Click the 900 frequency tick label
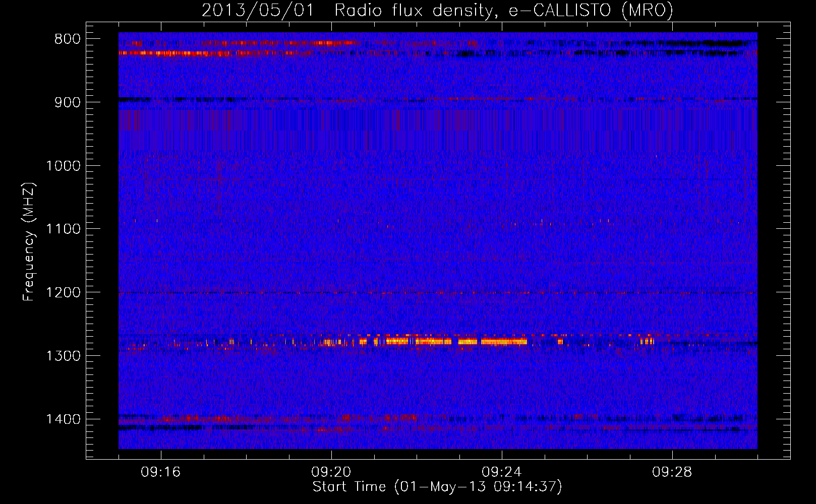 click(x=67, y=102)
